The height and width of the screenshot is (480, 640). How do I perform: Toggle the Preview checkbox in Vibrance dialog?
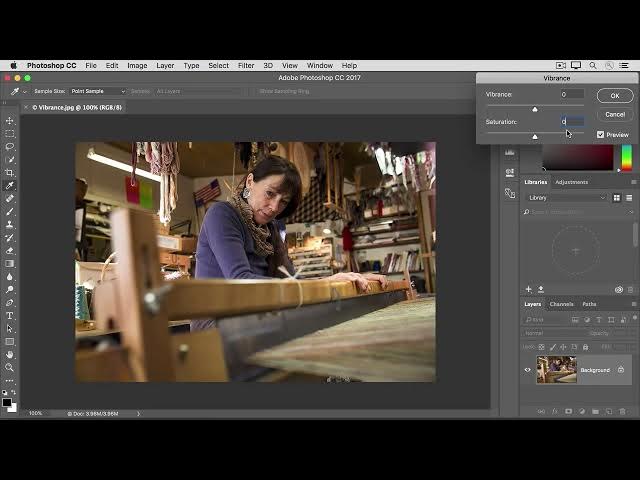click(601, 134)
